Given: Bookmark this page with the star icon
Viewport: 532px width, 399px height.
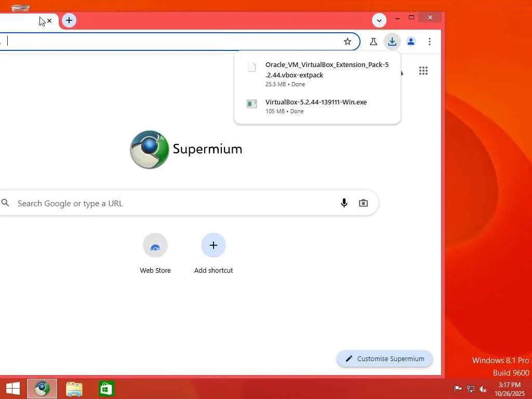Looking at the screenshot, I should (348, 42).
